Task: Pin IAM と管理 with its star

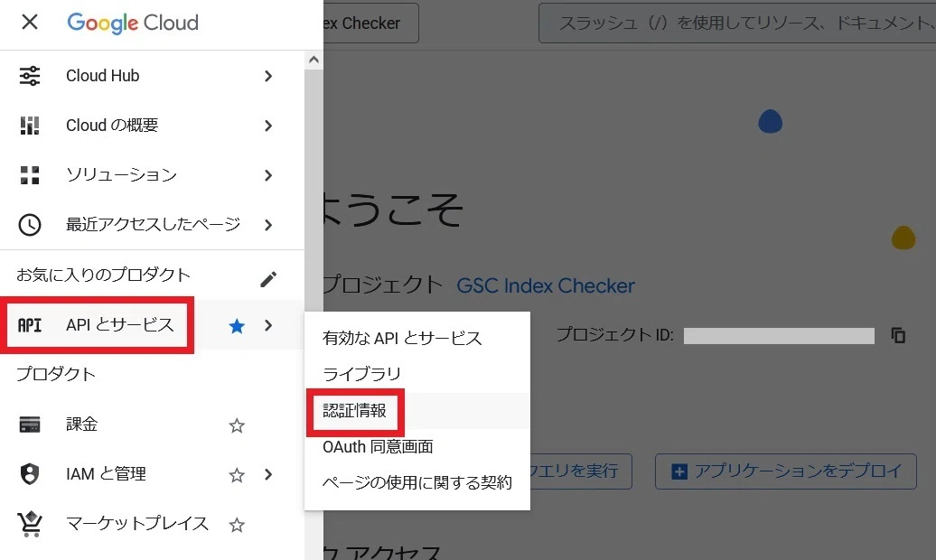Action: (x=237, y=474)
